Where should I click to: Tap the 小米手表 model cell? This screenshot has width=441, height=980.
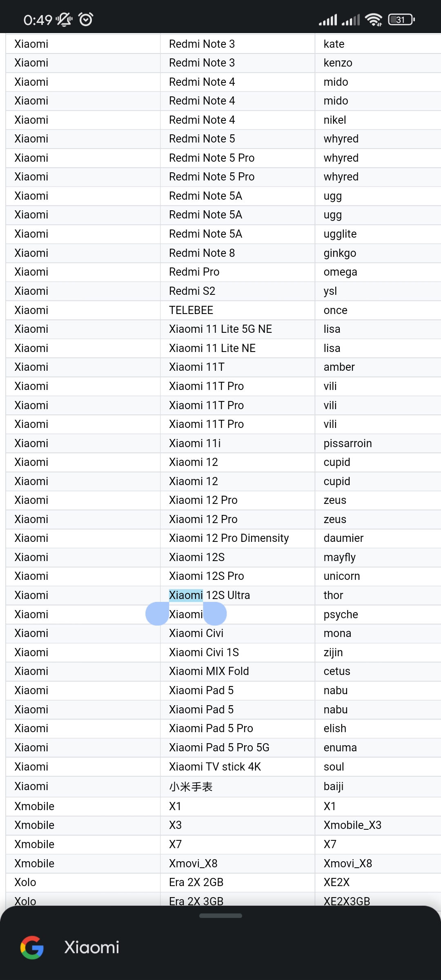pos(238,786)
